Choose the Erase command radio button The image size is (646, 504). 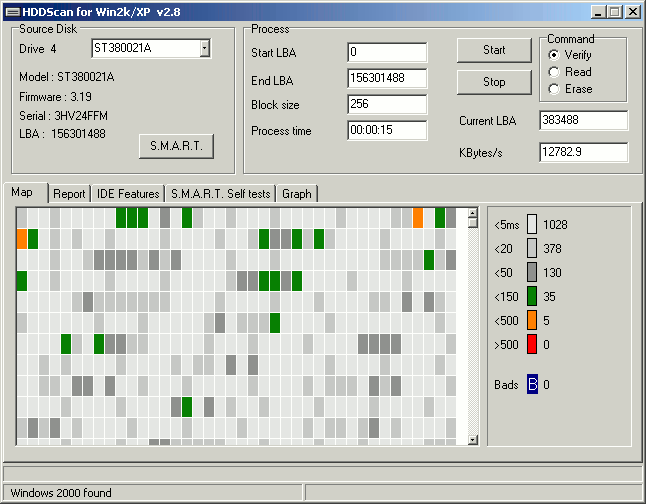(554, 89)
